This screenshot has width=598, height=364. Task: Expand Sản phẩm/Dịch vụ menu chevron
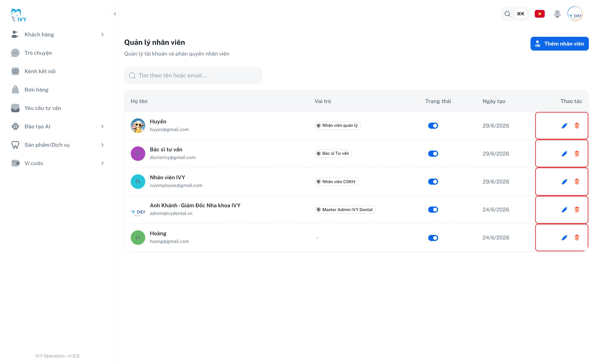[102, 145]
